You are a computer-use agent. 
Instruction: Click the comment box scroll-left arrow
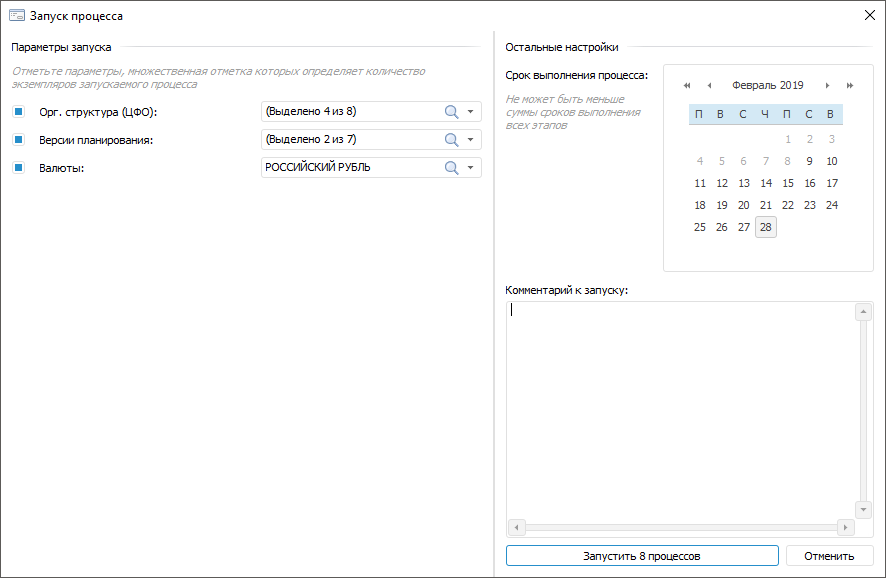[x=516, y=528]
